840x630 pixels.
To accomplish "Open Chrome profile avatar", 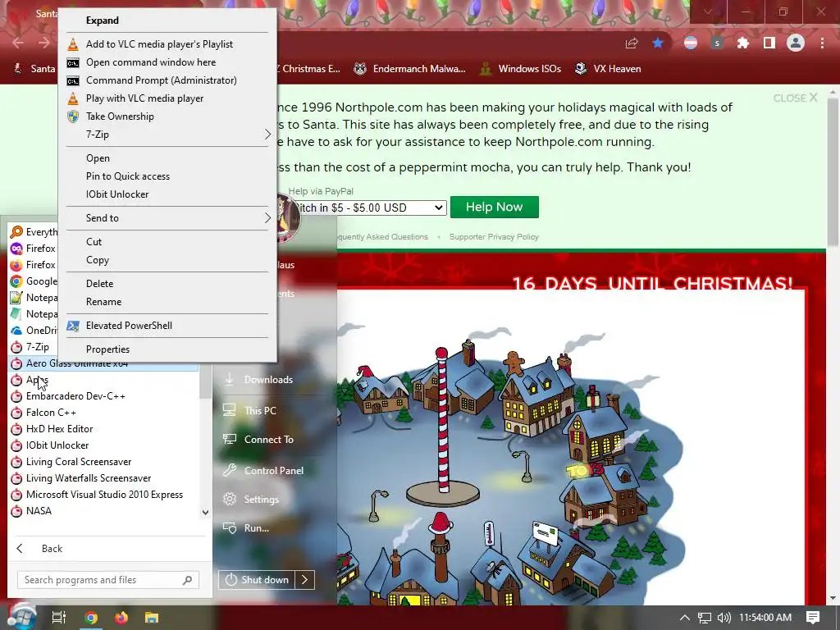I will click(x=796, y=43).
